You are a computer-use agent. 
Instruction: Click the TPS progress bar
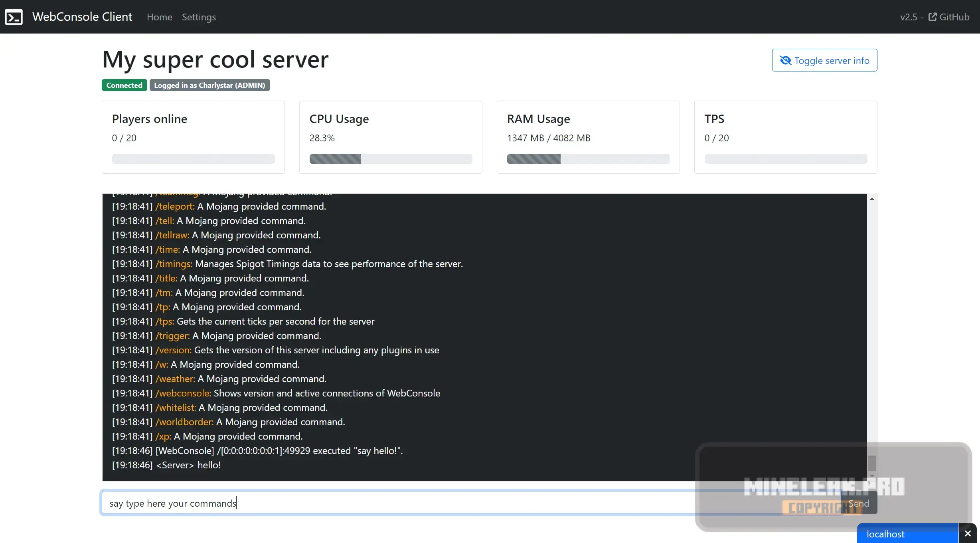(785, 159)
